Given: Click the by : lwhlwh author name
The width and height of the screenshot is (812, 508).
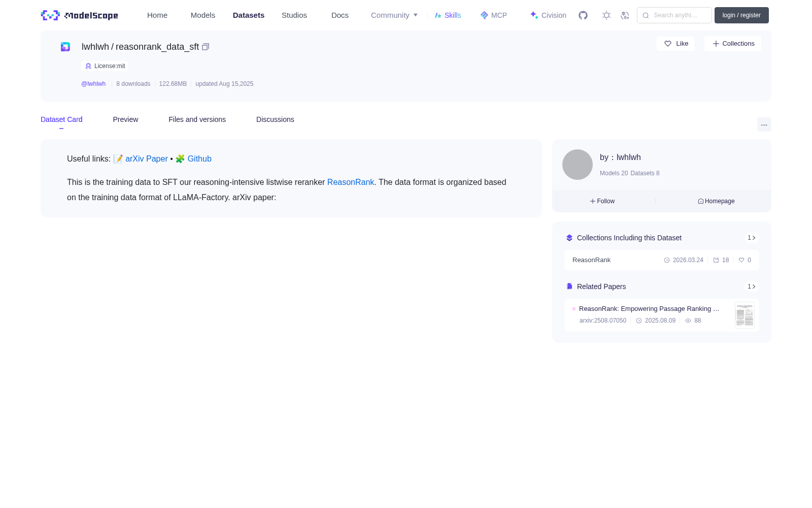Looking at the screenshot, I should tap(620, 157).
